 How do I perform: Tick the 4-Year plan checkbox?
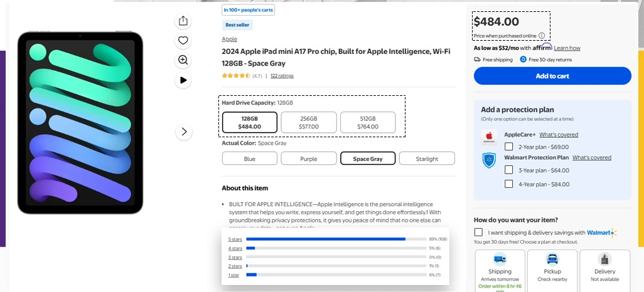(509, 184)
